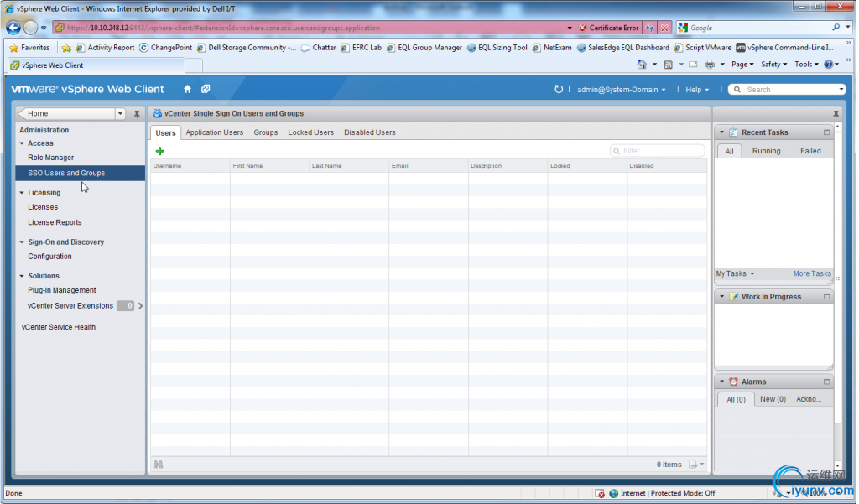859x504 pixels.
Task: Switch to the Disabled Users tab
Action: pyautogui.click(x=370, y=132)
